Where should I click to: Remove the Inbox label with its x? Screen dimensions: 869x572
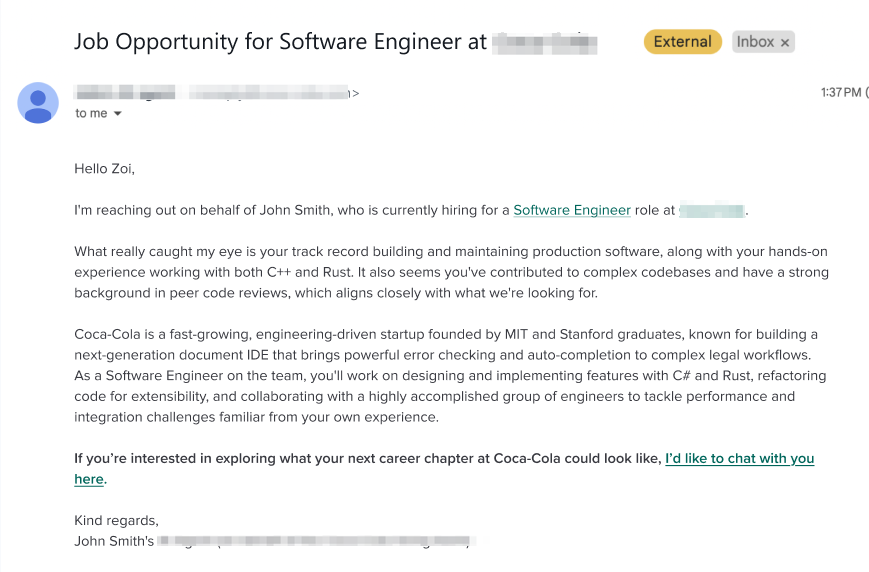[785, 42]
